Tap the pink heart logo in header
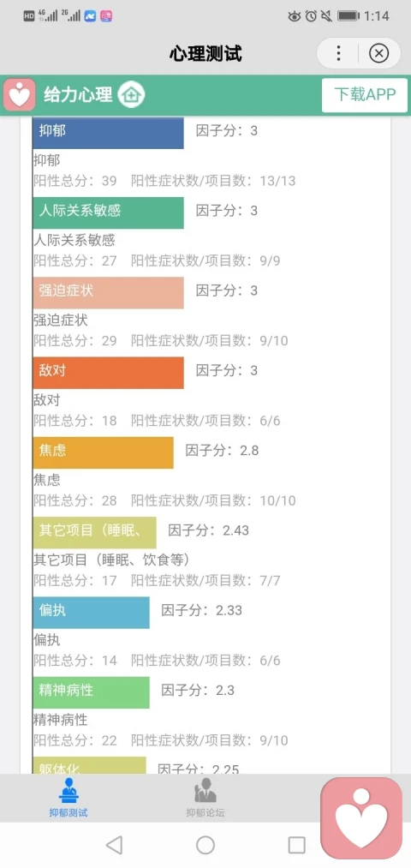Image resolution: width=411 pixels, height=868 pixels. click(x=20, y=94)
